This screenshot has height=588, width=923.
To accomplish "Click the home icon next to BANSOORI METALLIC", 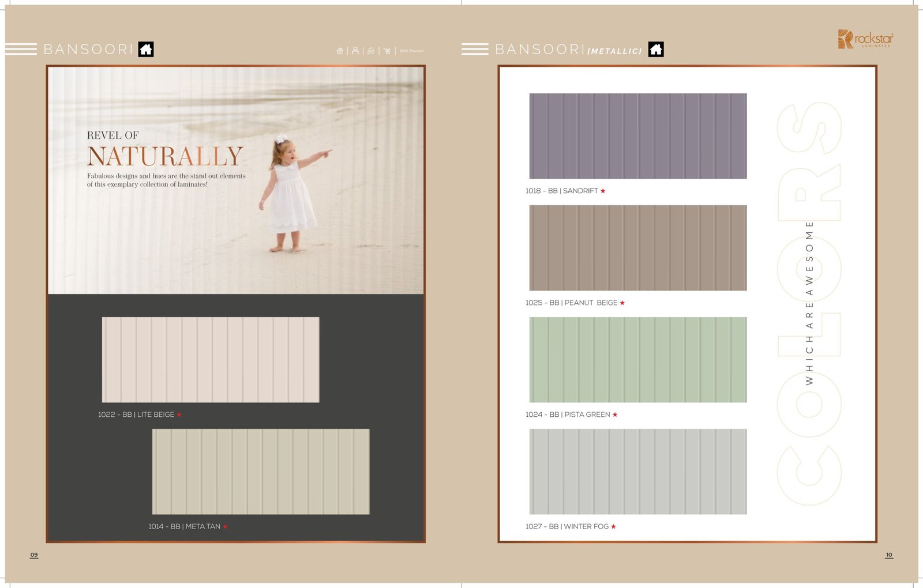I will pos(656,50).
